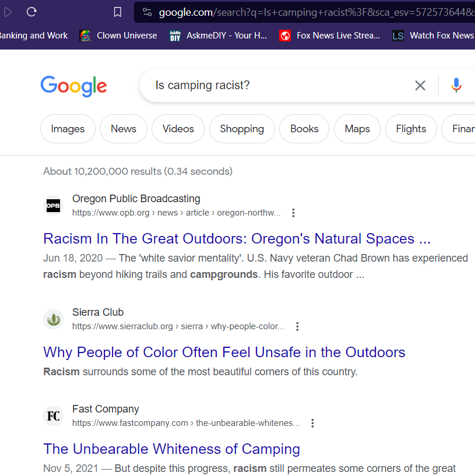This screenshot has width=475, height=476.
Task: Click the bookmark icon beside address bar
Action: (118, 12)
